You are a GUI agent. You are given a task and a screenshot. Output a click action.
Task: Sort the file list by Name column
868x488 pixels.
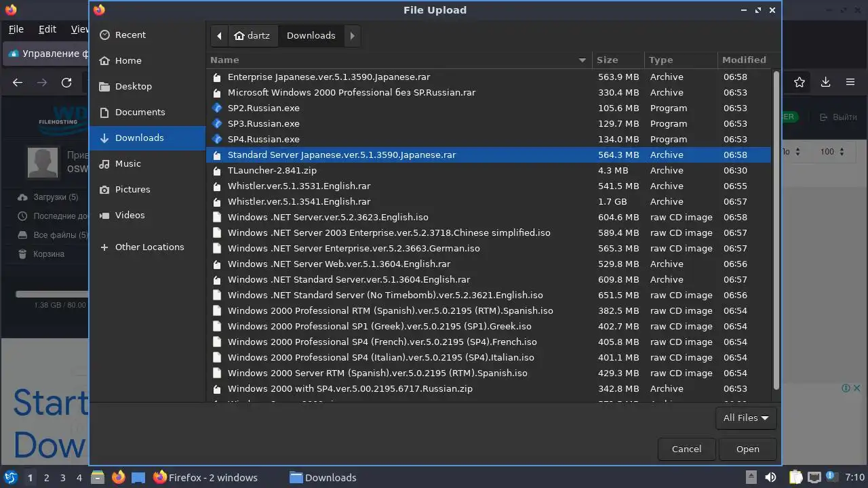tap(399, 60)
